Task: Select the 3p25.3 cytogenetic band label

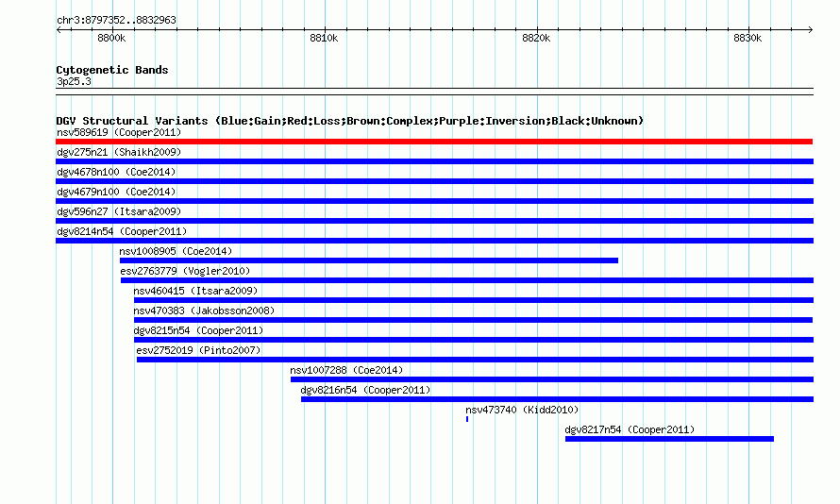Action: (74, 81)
